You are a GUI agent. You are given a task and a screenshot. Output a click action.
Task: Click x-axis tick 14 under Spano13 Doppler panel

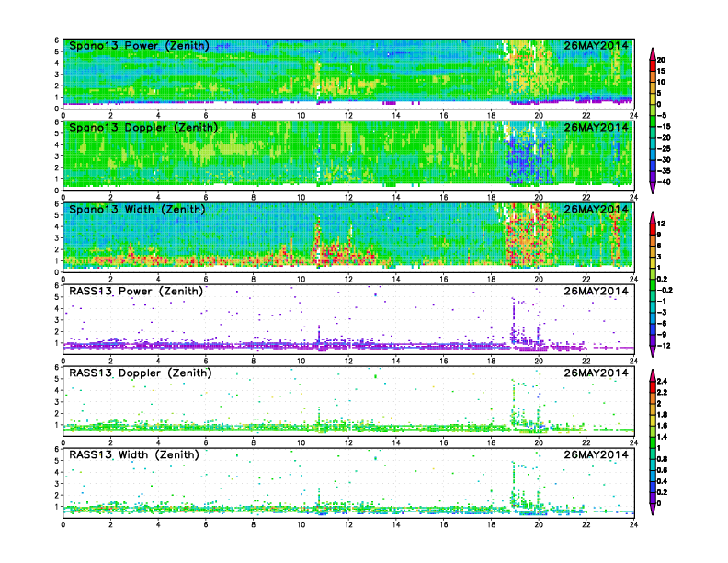pyautogui.click(x=396, y=198)
